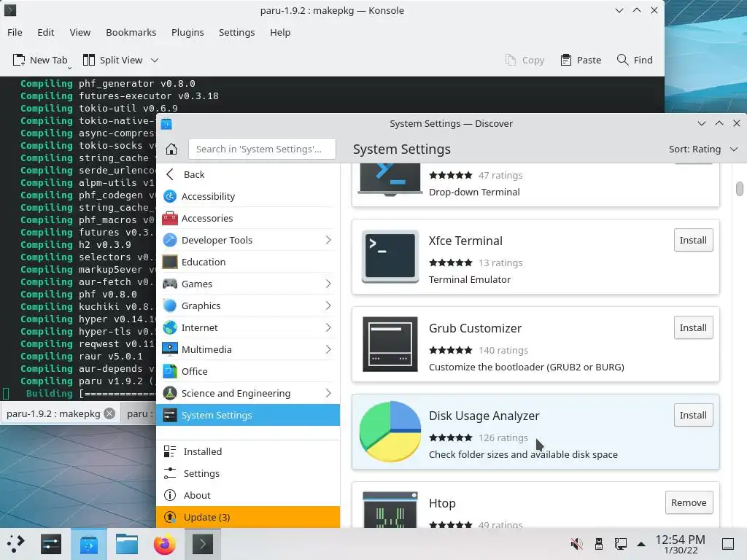The image size is (747, 560).
Task: Open System Settings from the taskbar
Action: pyautogui.click(x=51, y=544)
